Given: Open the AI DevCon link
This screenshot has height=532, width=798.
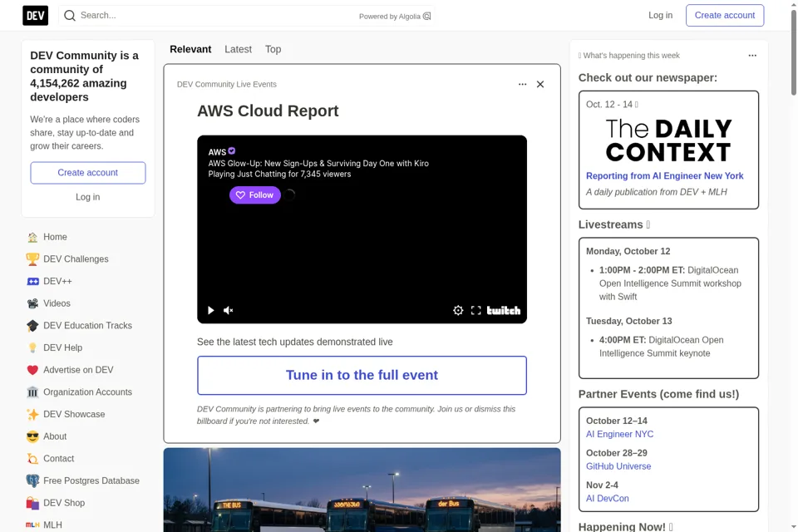Looking at the screenshot, I should pos(607,499).
